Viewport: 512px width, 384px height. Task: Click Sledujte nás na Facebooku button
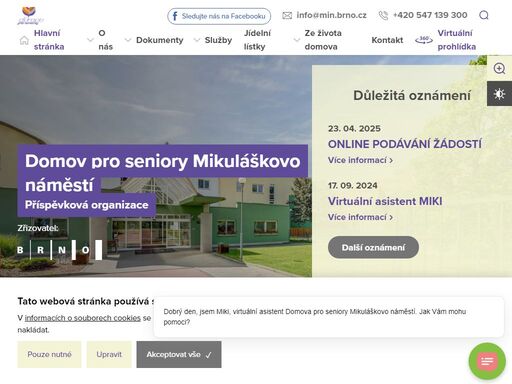point(219,16)
